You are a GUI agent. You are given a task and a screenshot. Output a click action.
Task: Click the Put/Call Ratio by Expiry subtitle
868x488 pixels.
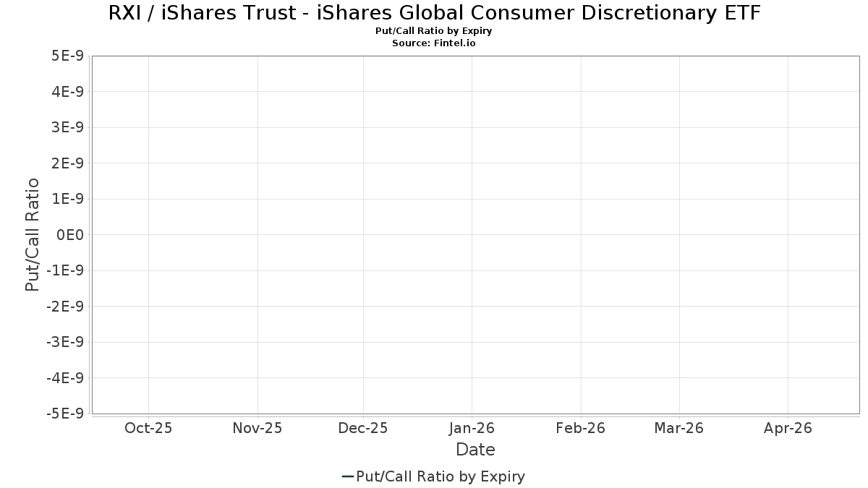(x=434, y=31)
